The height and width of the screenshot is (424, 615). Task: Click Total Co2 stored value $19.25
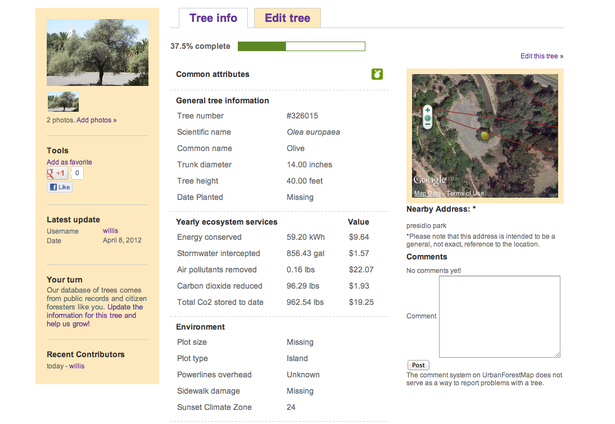pos(361,302)
